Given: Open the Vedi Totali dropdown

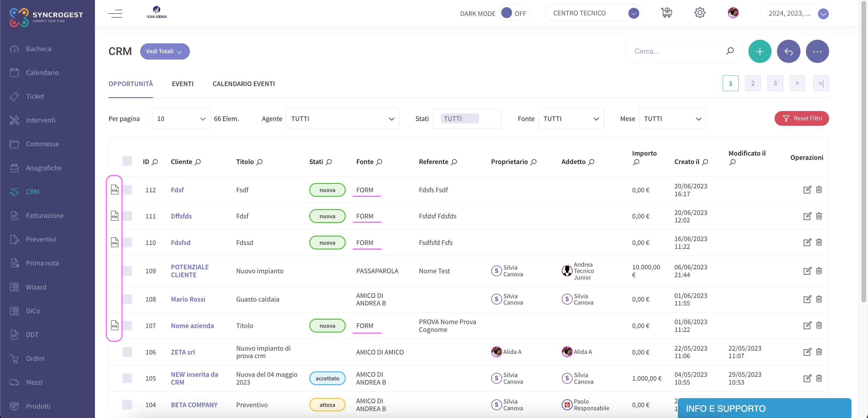Looking at the screenshot, I should click(165, 51).
